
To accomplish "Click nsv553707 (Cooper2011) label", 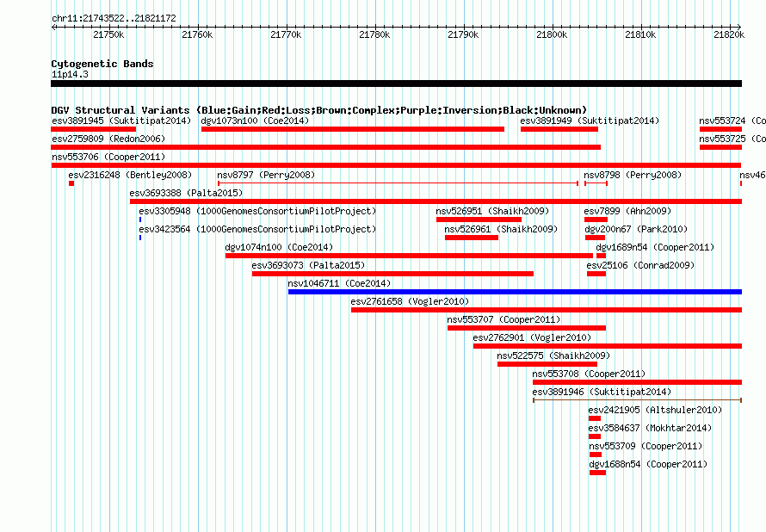I will click(x=503, y=319).
